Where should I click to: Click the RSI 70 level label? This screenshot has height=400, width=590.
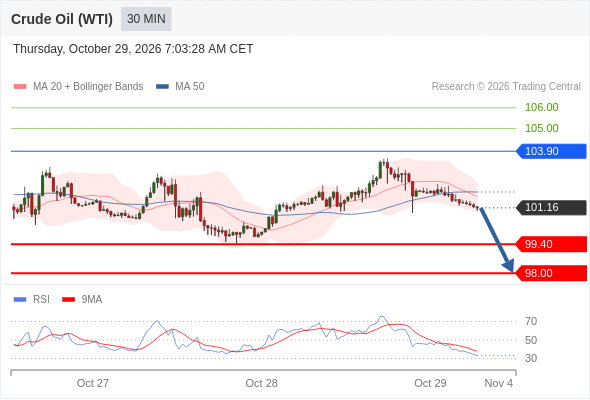(531, 321)
